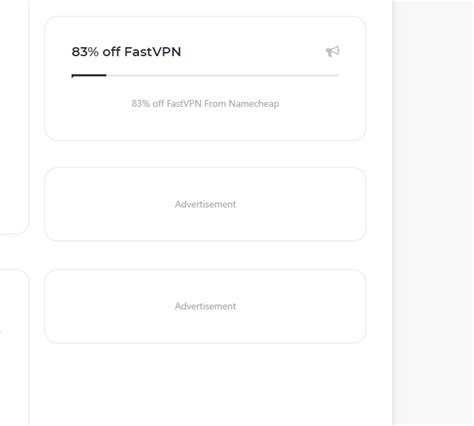Screen dimensions: 474x426
Task: Click the partially visible card beside the first Advertisement
Action: pos(14,117)
